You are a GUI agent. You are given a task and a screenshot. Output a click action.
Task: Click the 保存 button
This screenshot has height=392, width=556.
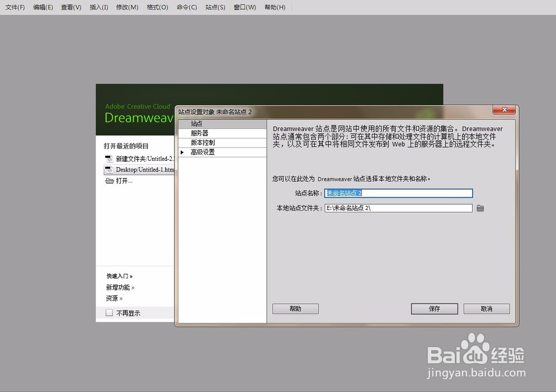[x=434, y=309]
